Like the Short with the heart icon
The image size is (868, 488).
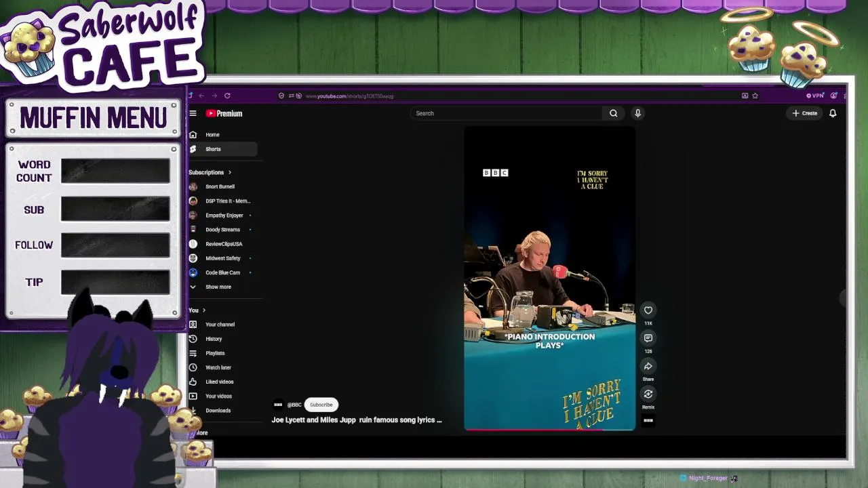[648, 310]
